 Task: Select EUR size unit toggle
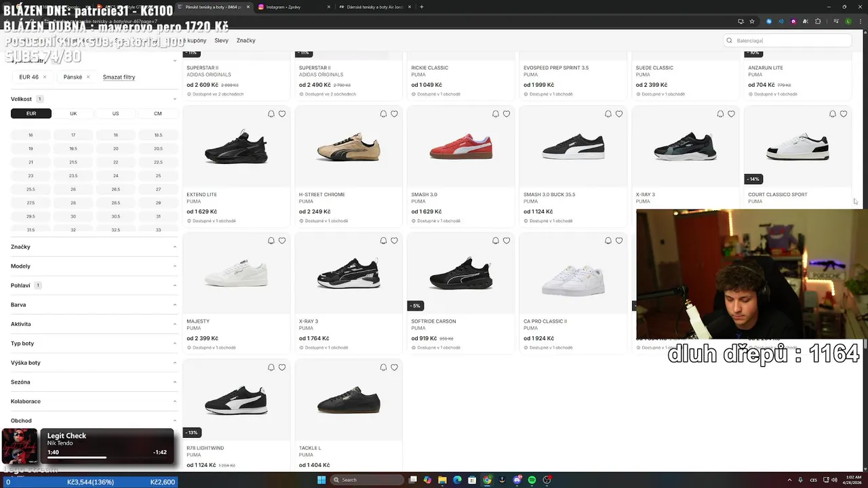coord(31,113)
